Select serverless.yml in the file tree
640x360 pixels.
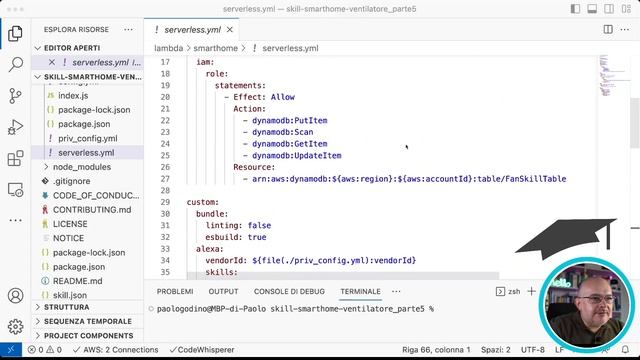coord(86,153)
